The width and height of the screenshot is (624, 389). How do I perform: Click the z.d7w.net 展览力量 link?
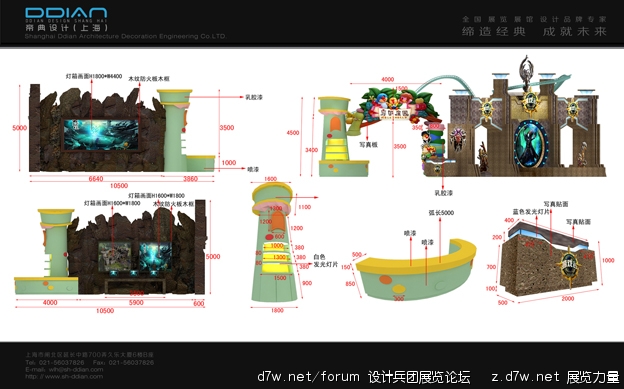(555, 376)
